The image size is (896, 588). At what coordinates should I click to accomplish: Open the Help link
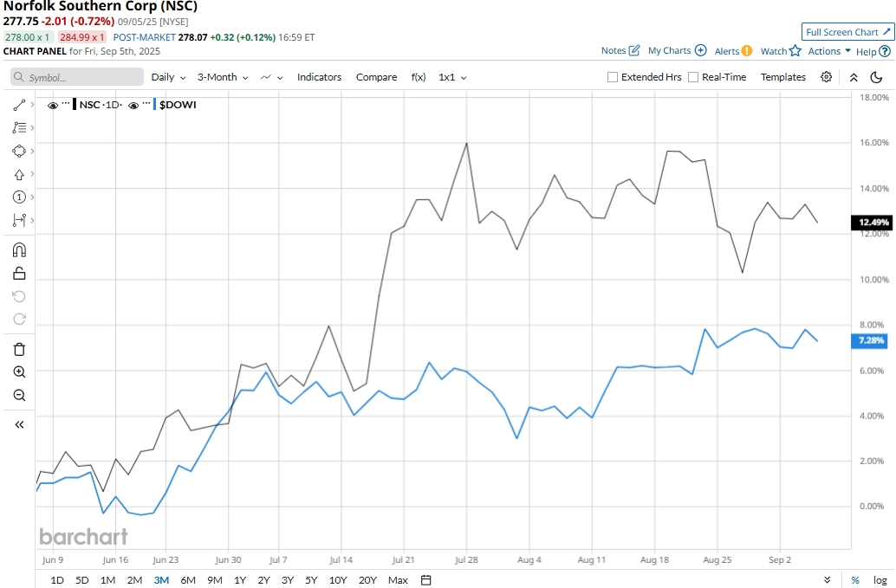[x=873, y=51]
